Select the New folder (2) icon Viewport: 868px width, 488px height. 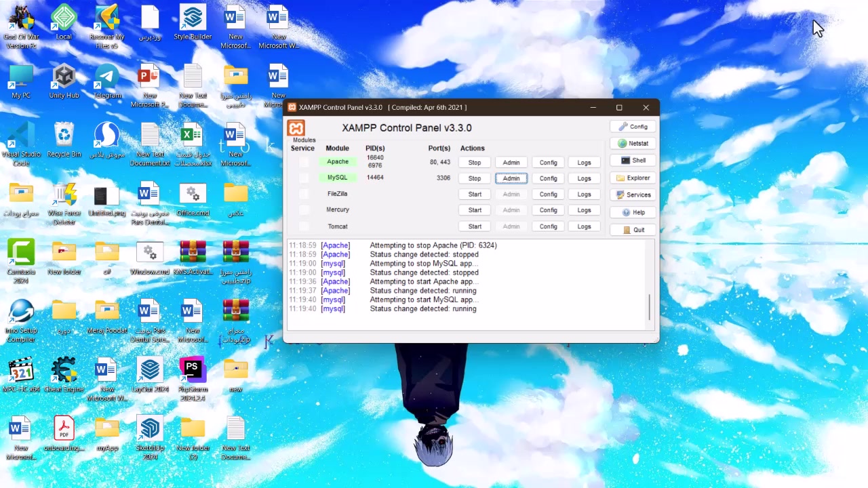click(x=193, y=439)
